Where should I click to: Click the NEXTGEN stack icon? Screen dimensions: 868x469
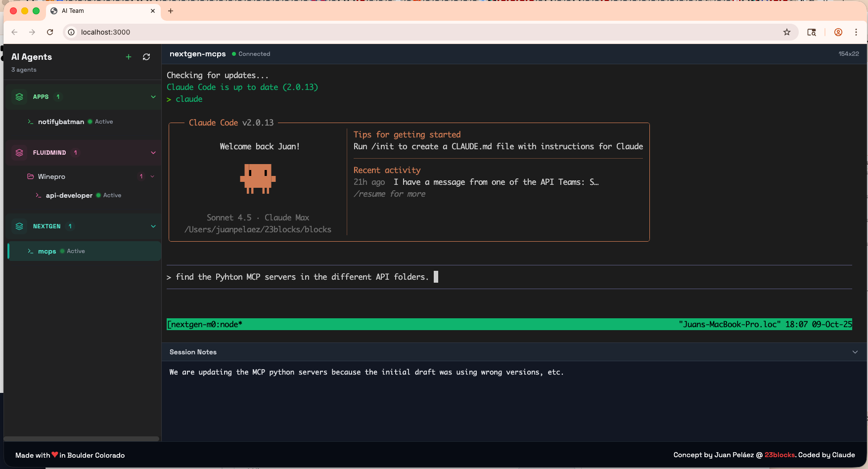pyautogui.click(x=19, y=226)
